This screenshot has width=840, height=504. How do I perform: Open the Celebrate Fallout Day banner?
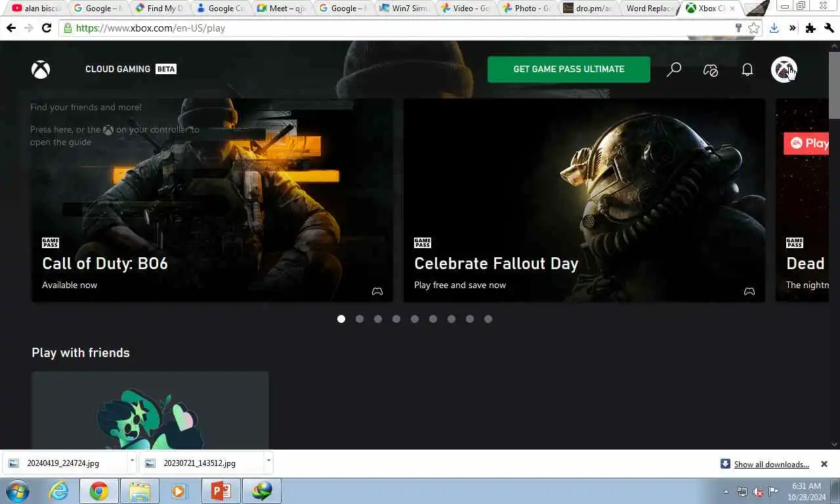pos(584,200)
